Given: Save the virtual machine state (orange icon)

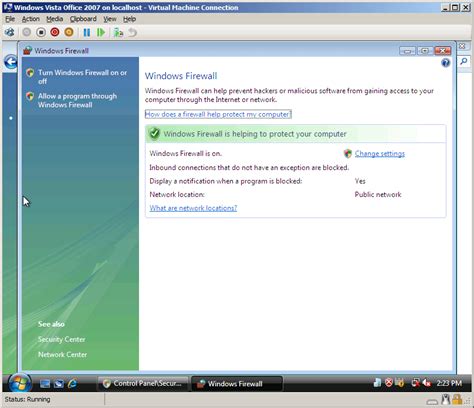Looking at the screenshot, I should [69, 32].
